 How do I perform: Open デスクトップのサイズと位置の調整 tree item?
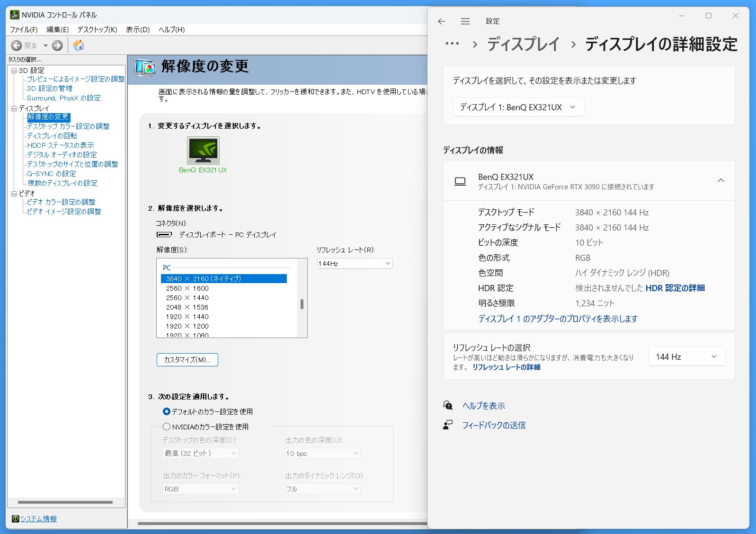pyautogui.click(x=72, y=164)
